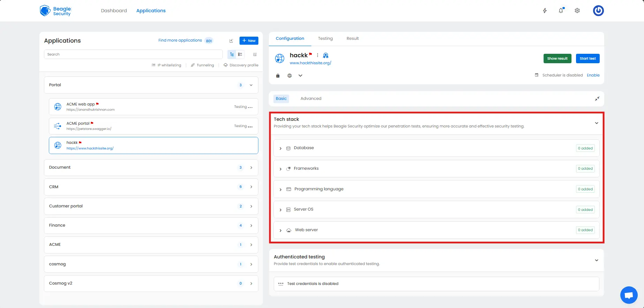Click the award badge icon next to hackk

click(x=326, y=56)
